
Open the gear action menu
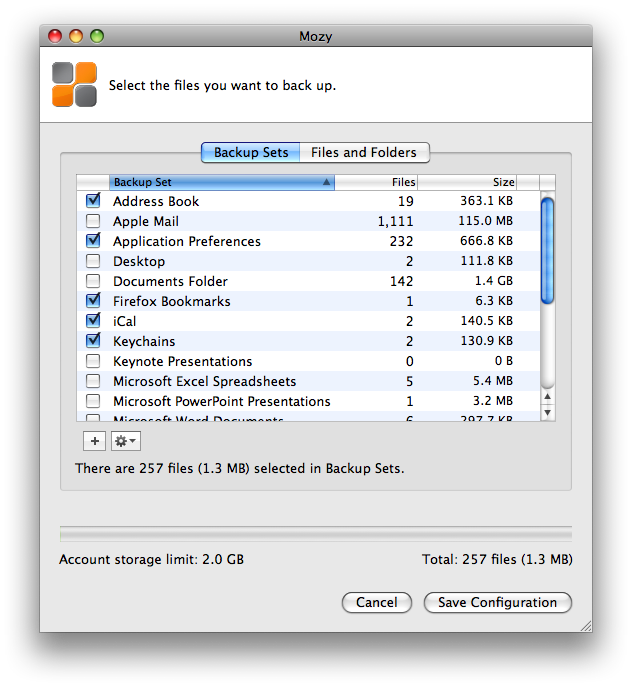[x=126, y=441]
